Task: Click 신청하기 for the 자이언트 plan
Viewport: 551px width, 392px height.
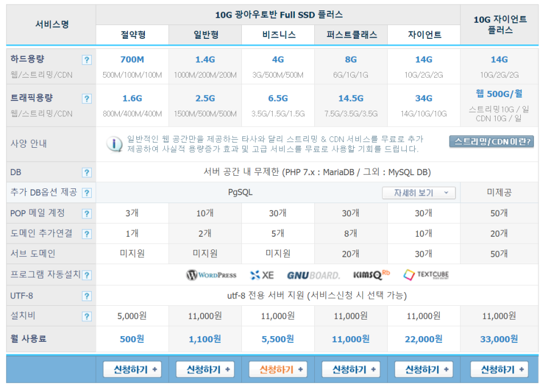Action: pos(424,370)
